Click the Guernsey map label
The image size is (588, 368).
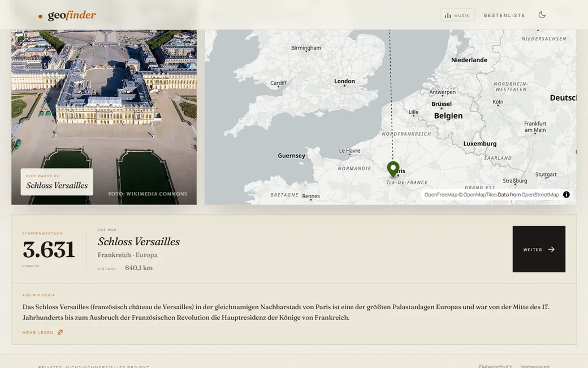coord(291,156)
